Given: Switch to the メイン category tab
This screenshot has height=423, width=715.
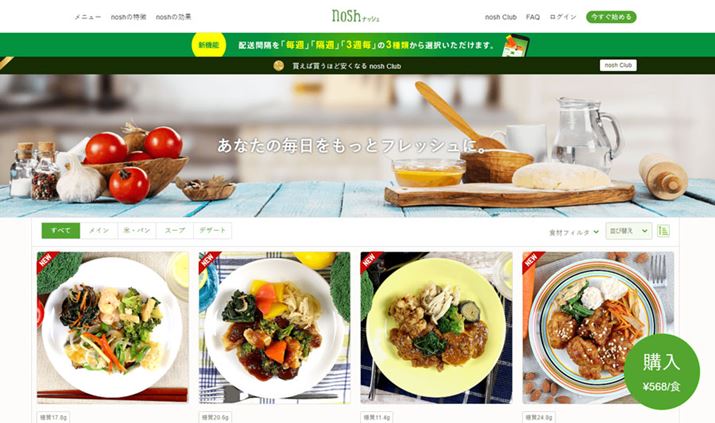Looking at the screenshot, I should point(99,231).
